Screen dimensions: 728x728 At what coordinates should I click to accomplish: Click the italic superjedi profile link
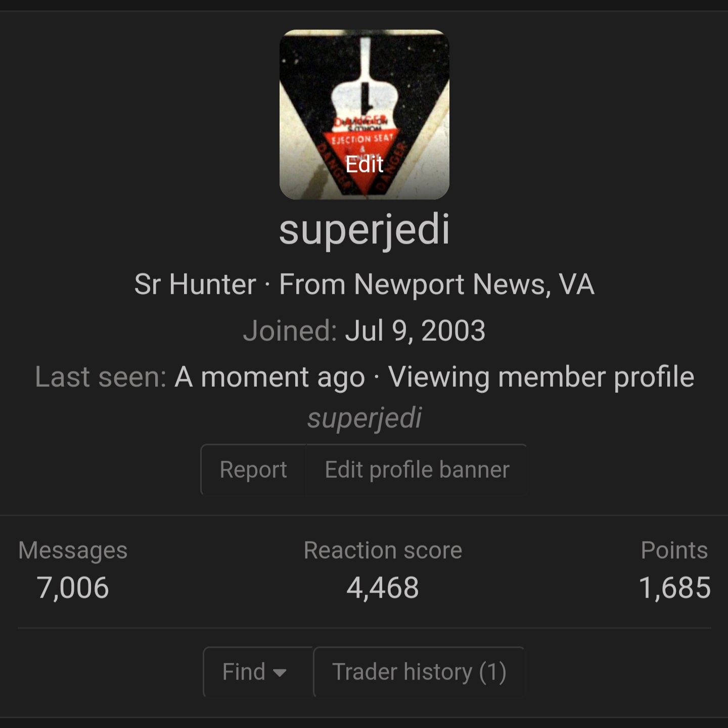pyautogui.click(x=364, y=419)
